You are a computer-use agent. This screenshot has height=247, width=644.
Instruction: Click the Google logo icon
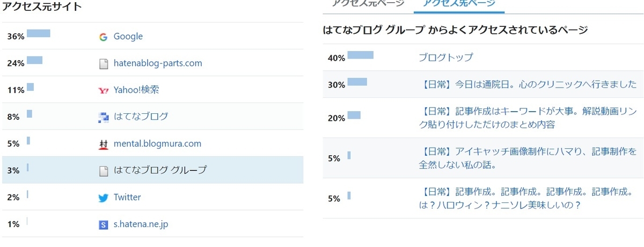(104, 37)
